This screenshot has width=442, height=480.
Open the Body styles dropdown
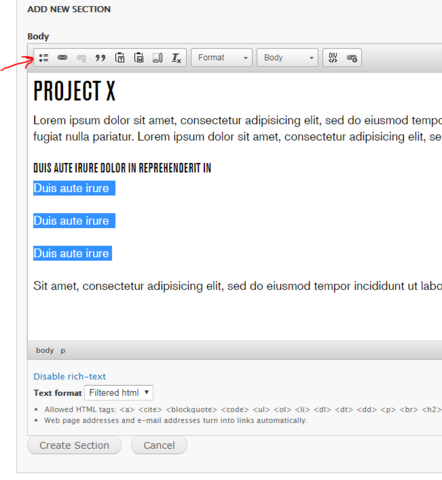point(287,58)
